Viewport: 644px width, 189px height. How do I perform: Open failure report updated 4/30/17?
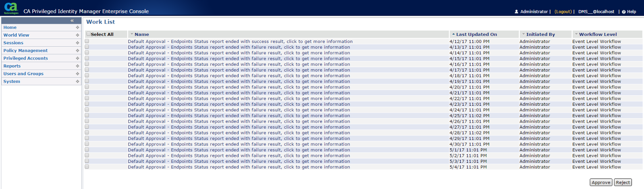[x=239, y=144]
